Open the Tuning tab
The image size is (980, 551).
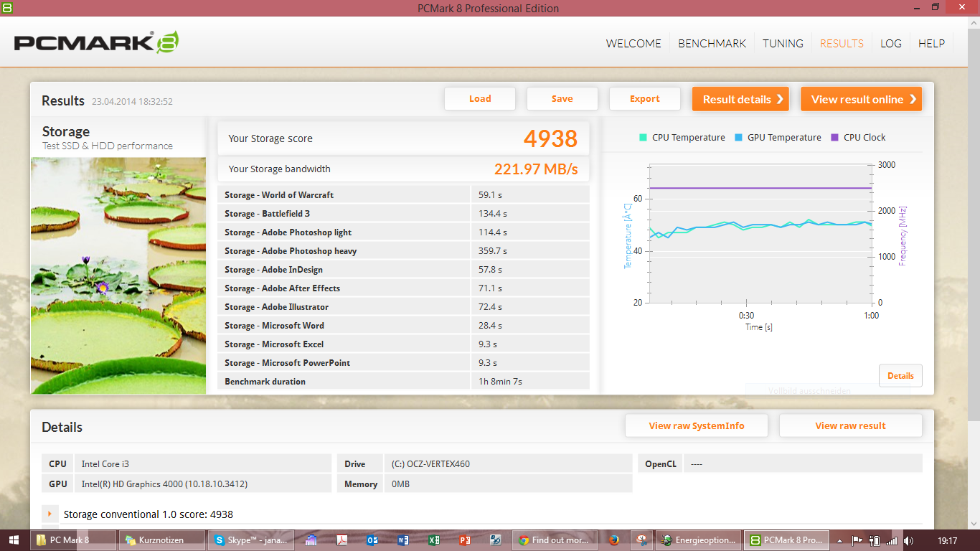pos(783,43)
